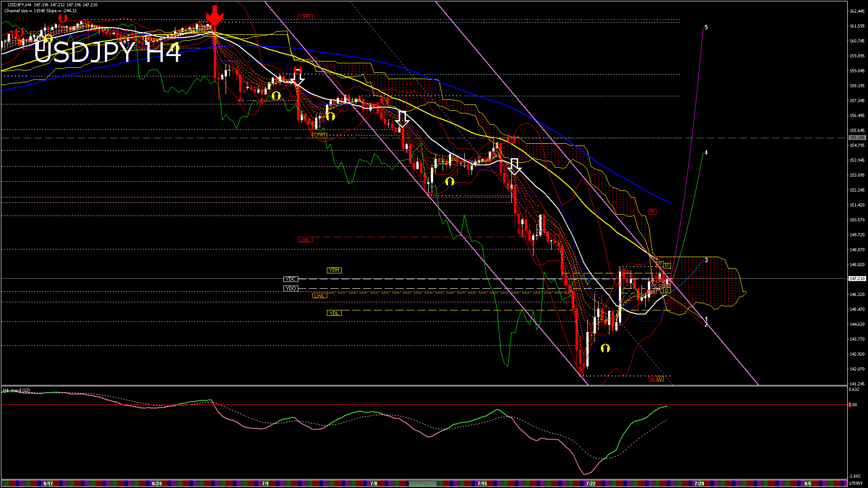Select the H4_macd (12) indicator label
Image resolution: width=868 pixels, height=488 pixels.
tap(16, 390)
